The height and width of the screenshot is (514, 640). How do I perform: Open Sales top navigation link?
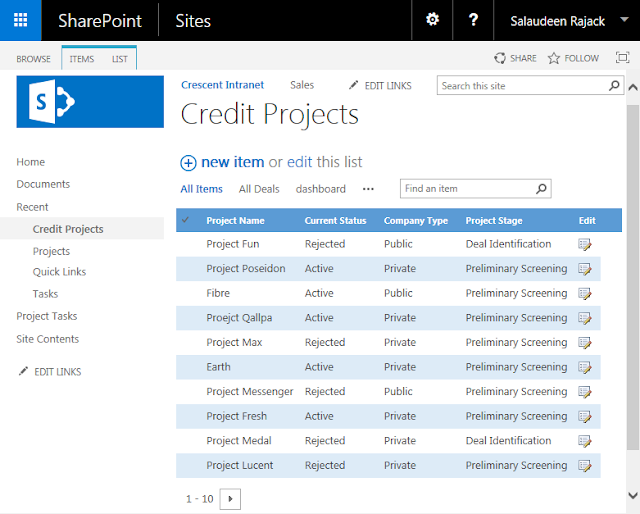tap(302, 85)
